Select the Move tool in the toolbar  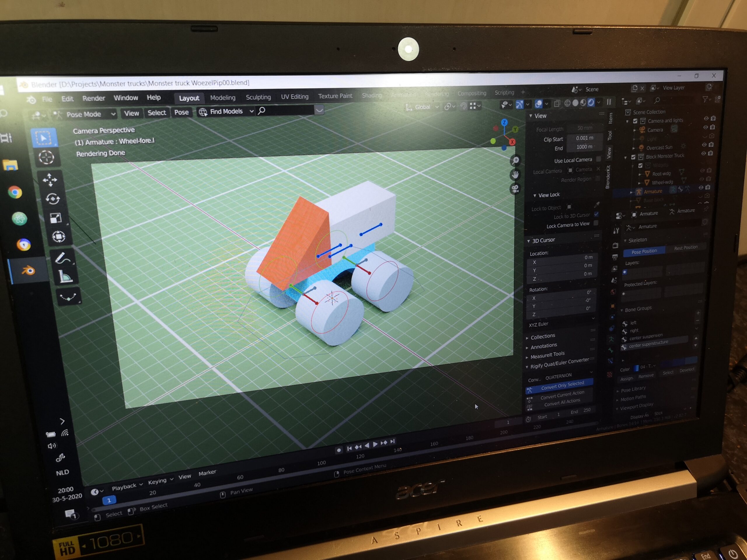click(x=50, y=180)
